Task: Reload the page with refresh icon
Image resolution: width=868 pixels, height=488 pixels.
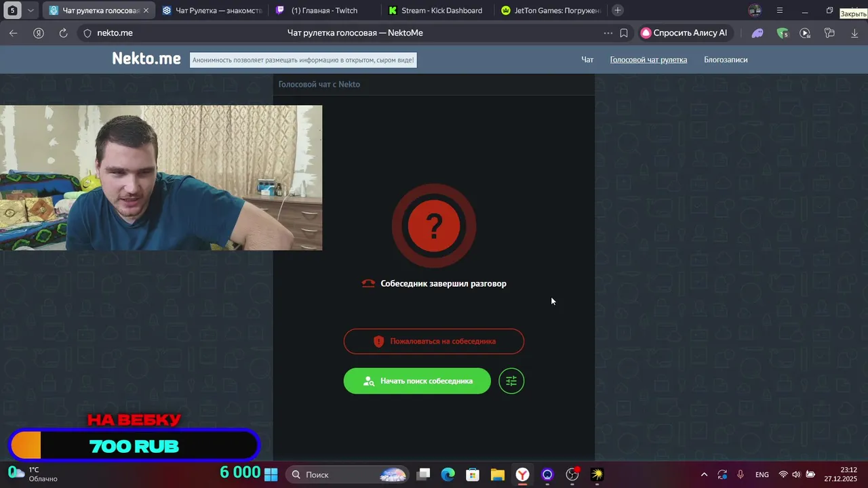Action: (x=64, y=33)
